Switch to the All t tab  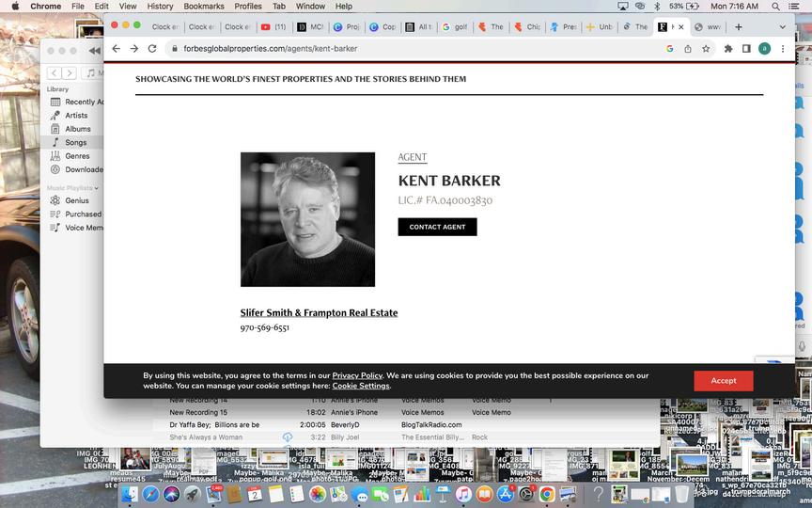(x=419, y=27)
